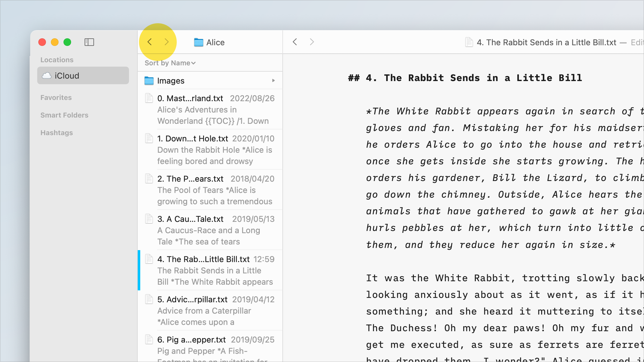This screenshot has width=644, height=362.
Task: Click the heading '## 4. The Rabbit Sends in a Little Bill'
Action: coord(465,78)
